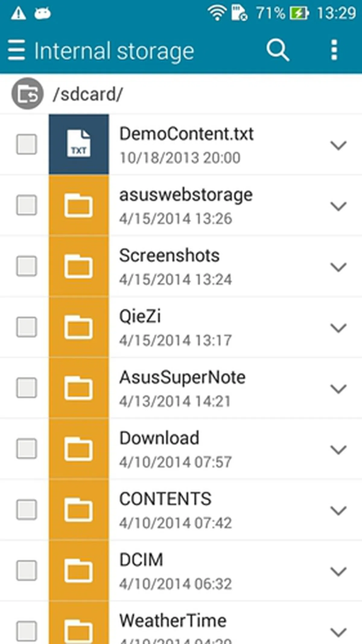Tap the /sdcard/ path label
Viewport: 362px width, 644px height.
click(x=88, y=94)
